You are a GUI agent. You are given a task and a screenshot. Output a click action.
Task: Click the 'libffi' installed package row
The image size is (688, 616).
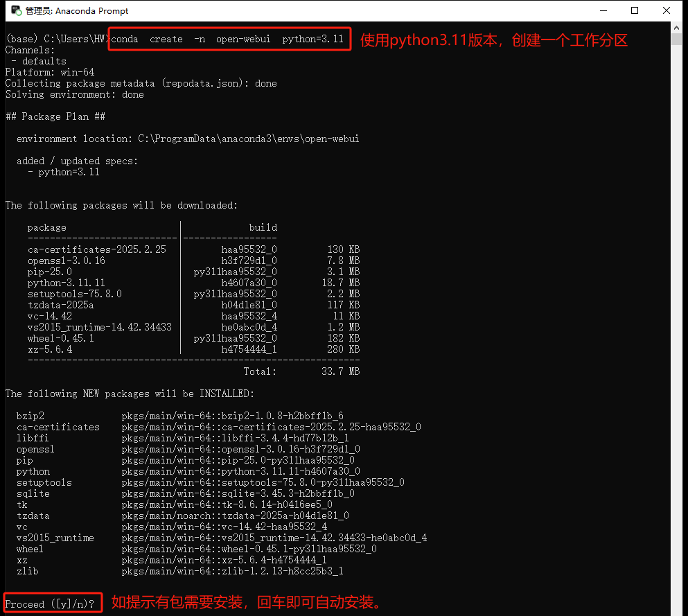(x=183, y=439)
